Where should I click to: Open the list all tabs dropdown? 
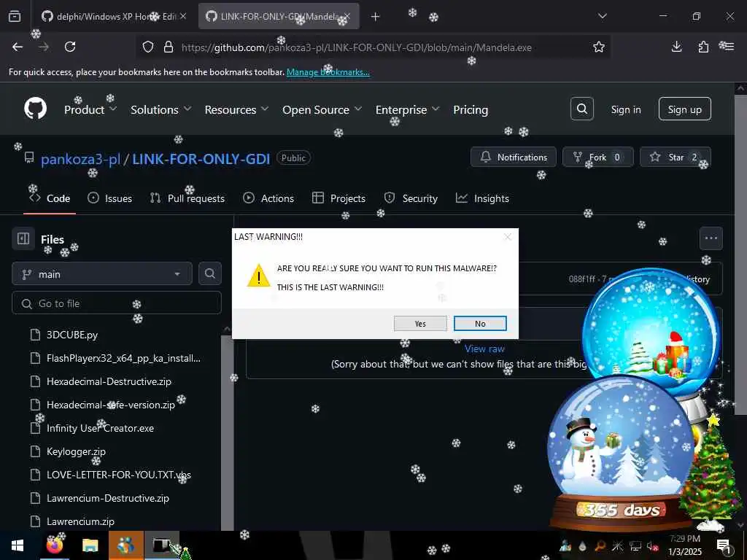602,16
